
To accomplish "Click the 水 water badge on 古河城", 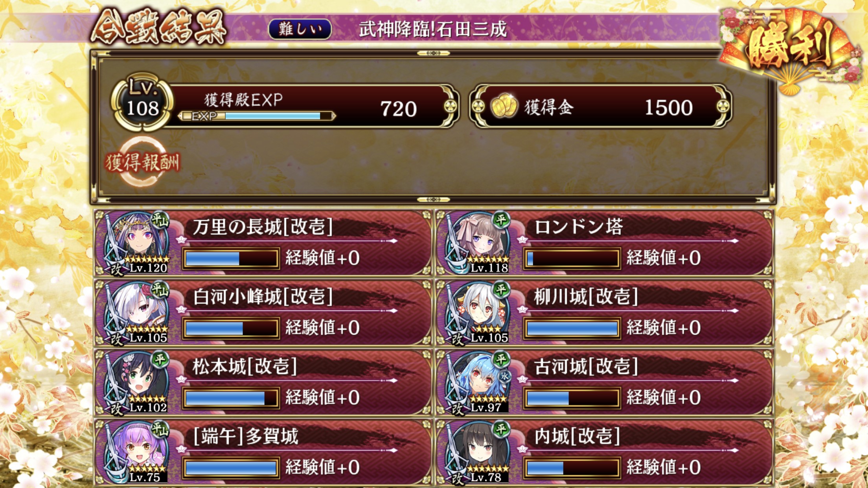I will coord(504,376).
